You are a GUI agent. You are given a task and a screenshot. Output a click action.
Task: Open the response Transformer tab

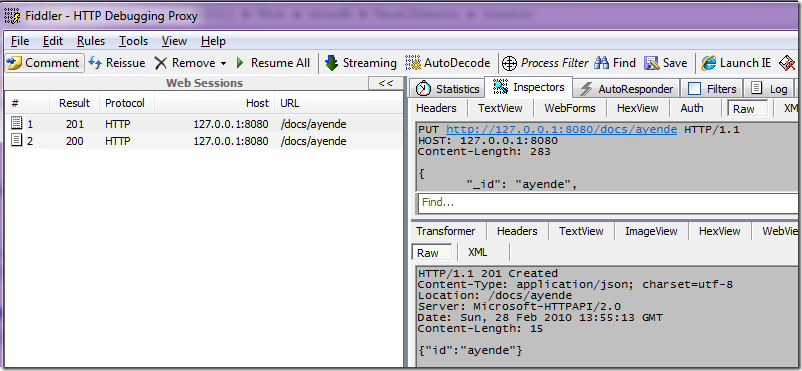[445, 231]
